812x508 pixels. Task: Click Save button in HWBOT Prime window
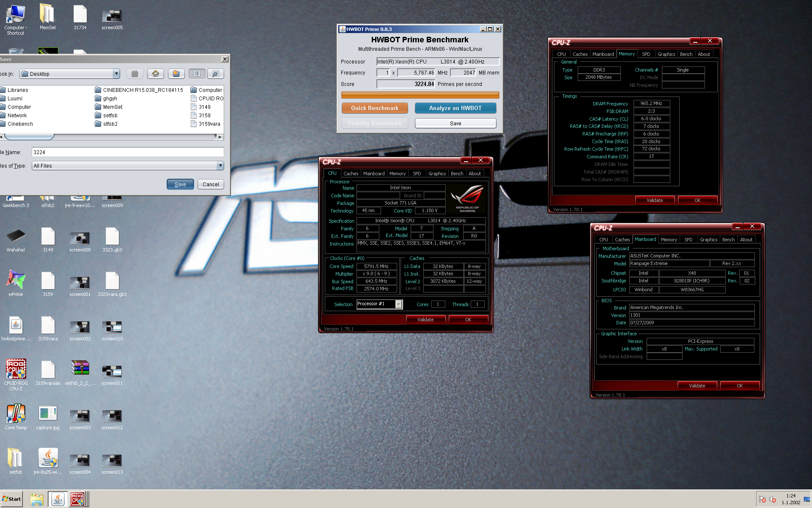click(x=455, y=123)
